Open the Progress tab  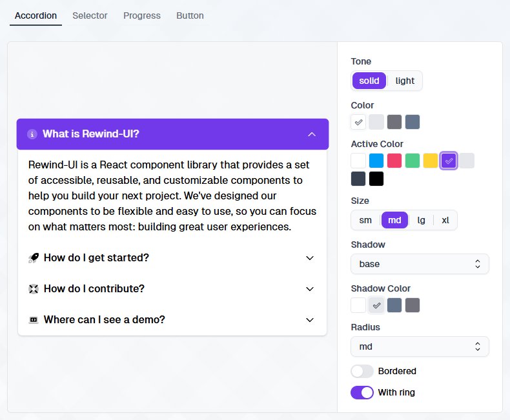142,15
